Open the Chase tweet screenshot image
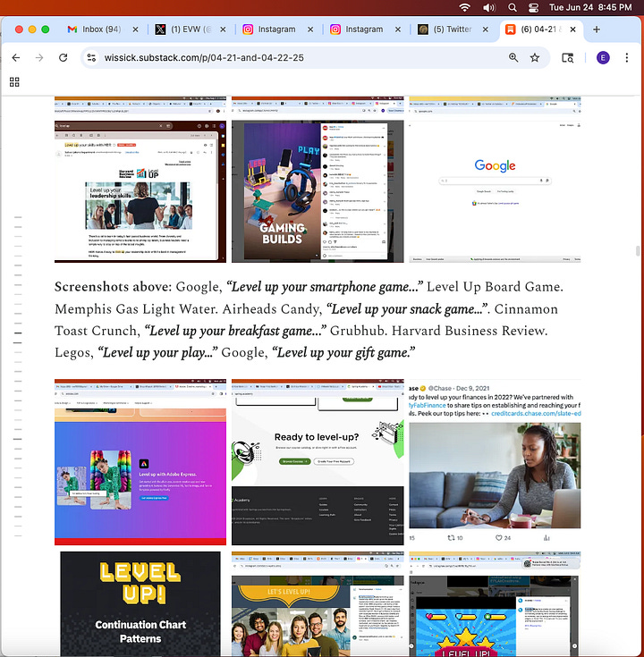644x657 pixels. (495, 462)
